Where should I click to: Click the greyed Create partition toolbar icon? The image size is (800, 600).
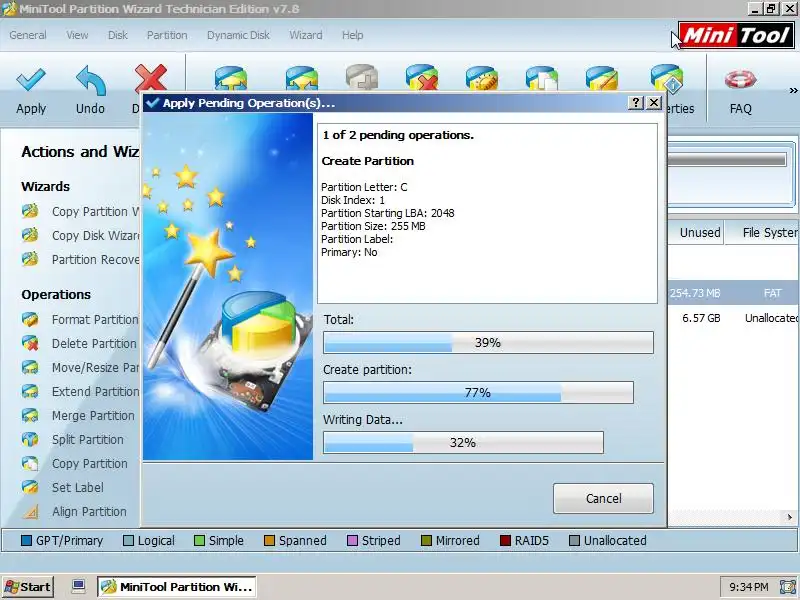point(362,78)
